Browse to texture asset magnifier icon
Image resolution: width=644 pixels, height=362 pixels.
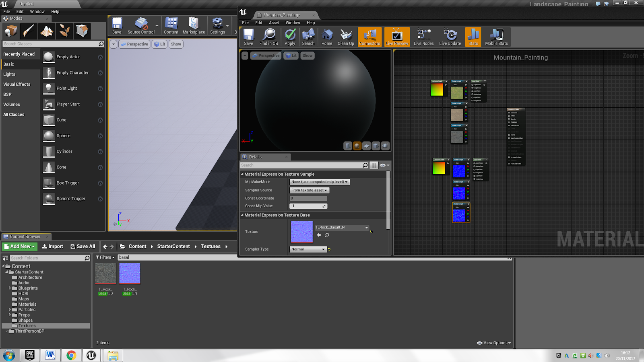[327, 235]
